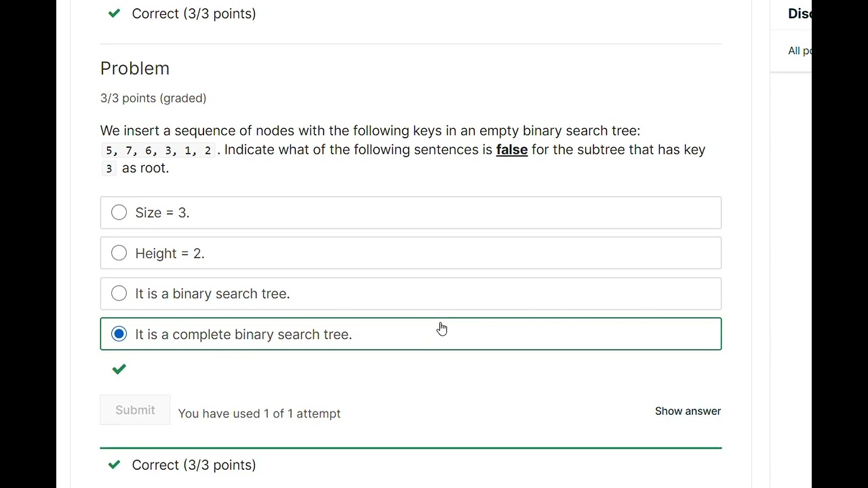Click the green checkmark in the bottom Correct banner
This screenshot has height=488, width=868.
(114, 465)
